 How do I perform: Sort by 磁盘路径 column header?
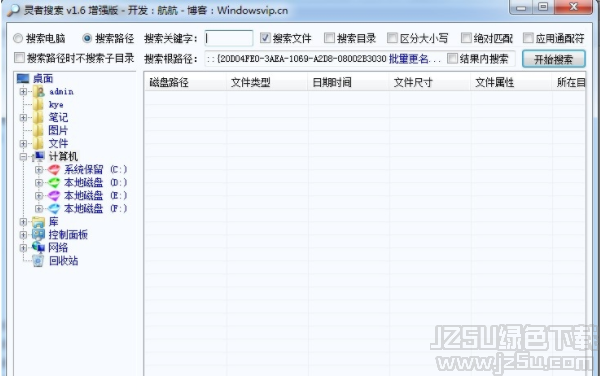(x=185, y=82)
